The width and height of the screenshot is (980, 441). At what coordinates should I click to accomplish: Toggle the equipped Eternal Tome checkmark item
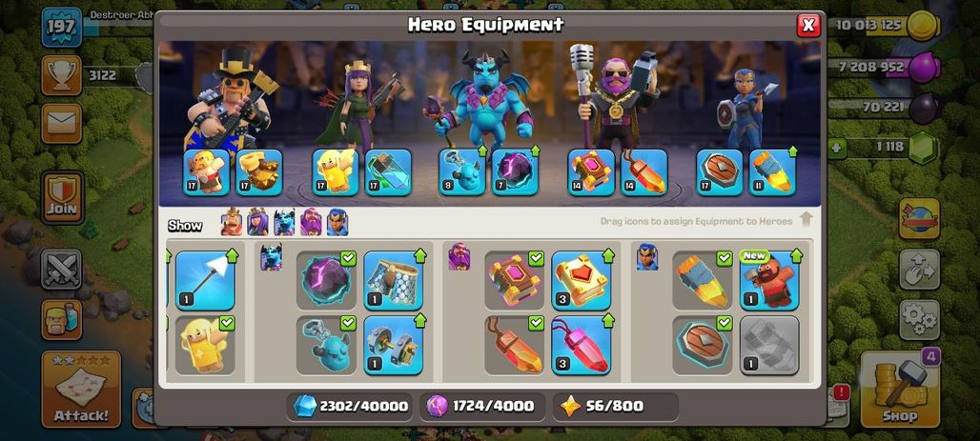coord(515,280)
